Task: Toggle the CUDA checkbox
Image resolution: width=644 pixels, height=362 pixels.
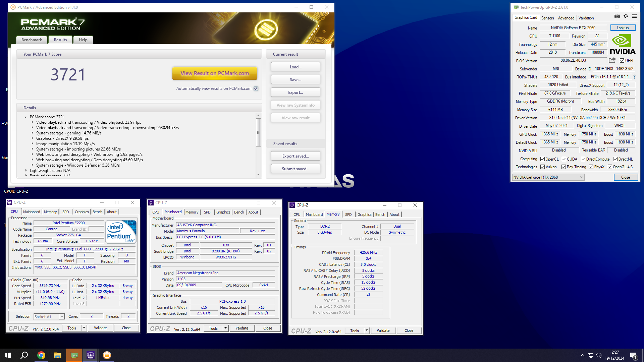Action: [564, 159]
